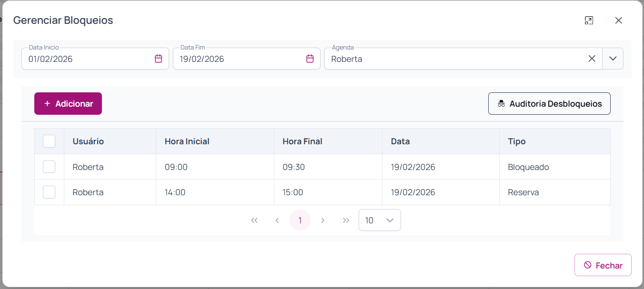Check the 14:00 Reserva row checkbox
644x289 pixels.
click(x=49, y=192)
